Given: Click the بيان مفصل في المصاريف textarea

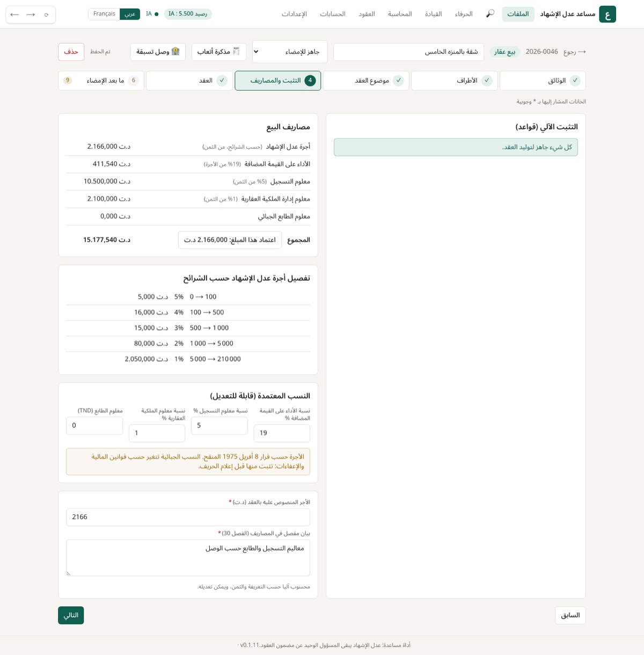Looking at the screenshot, I should tap(188, 558).
